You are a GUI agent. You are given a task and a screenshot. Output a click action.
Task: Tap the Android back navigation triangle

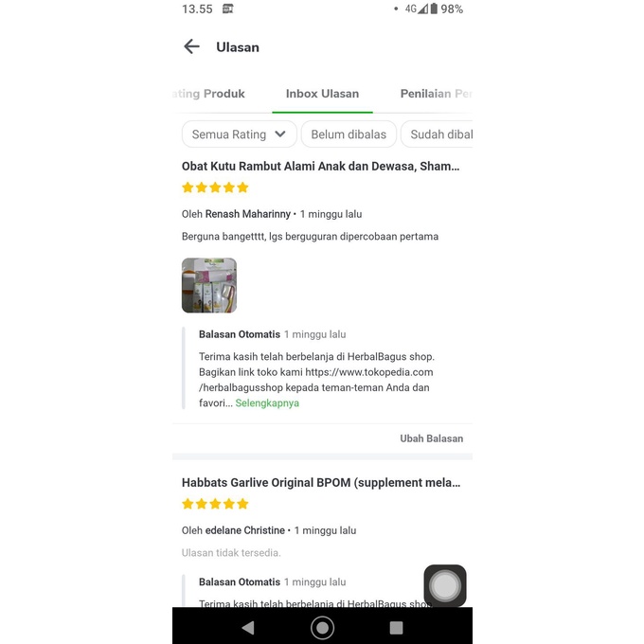coord(248,628)
